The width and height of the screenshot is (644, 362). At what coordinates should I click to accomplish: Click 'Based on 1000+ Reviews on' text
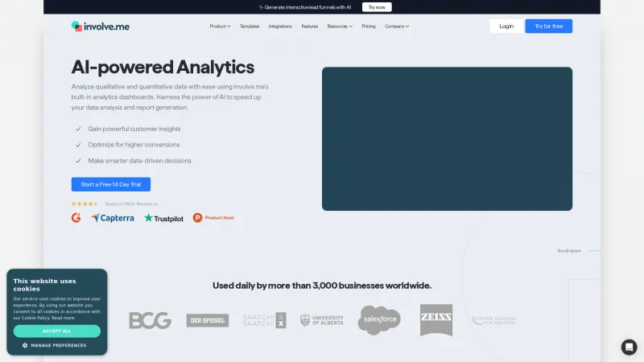tap(131, 204)
